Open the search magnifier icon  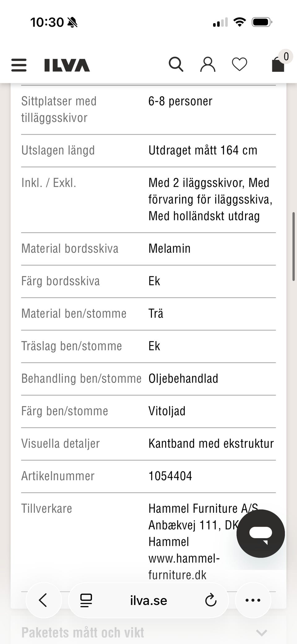[176, 64]
